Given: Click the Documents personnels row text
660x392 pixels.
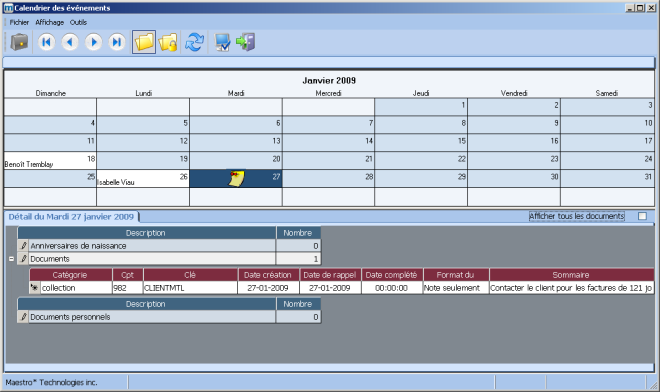Looking at the screenshot, I should click(70, 317).
